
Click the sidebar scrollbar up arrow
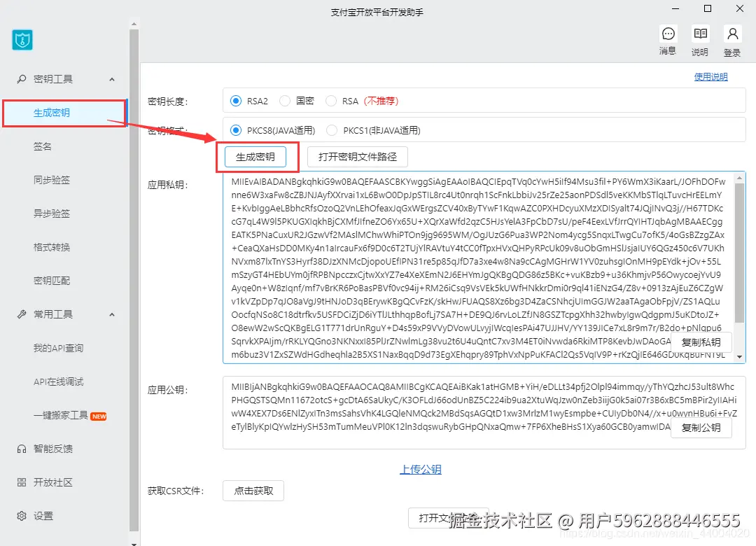pyautogui.click(x=134, y=24)
